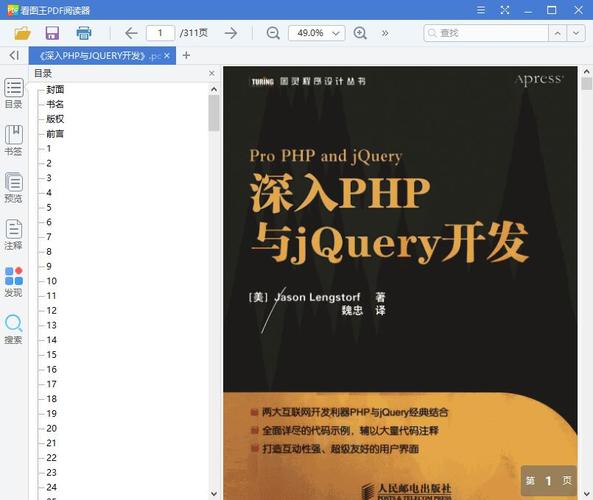Screen dimensions: 593x500
Task: Collapse the sidebar panel toggle
Action: point(14,56)
